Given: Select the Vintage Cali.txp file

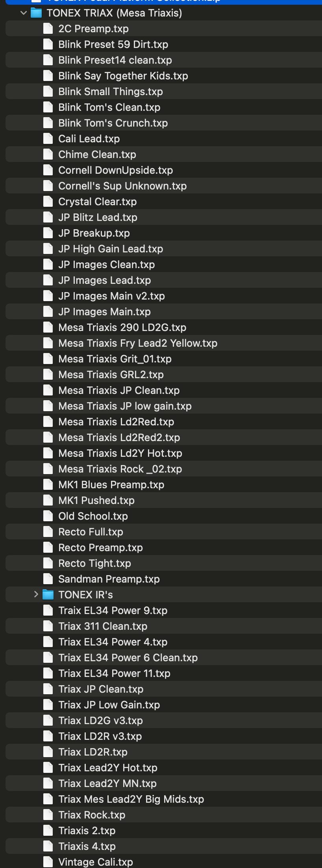Looking at the screenshot, I should tap(95, 862).
